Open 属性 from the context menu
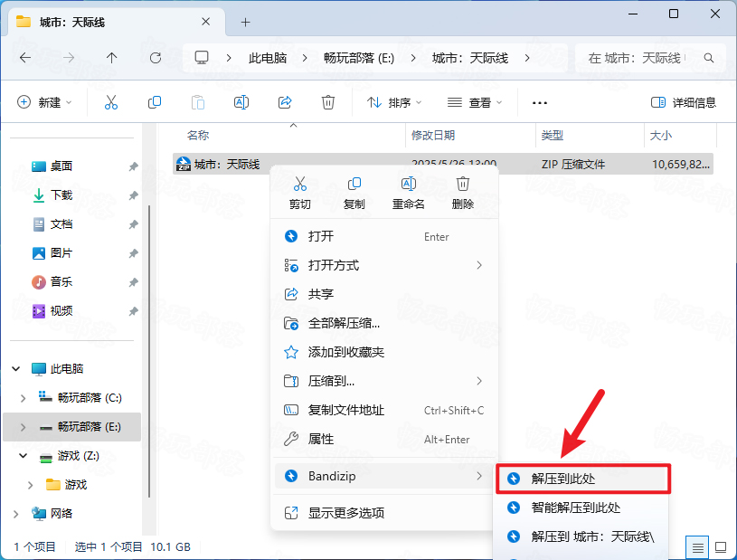 pyautogui.click(x=384, y=439)
